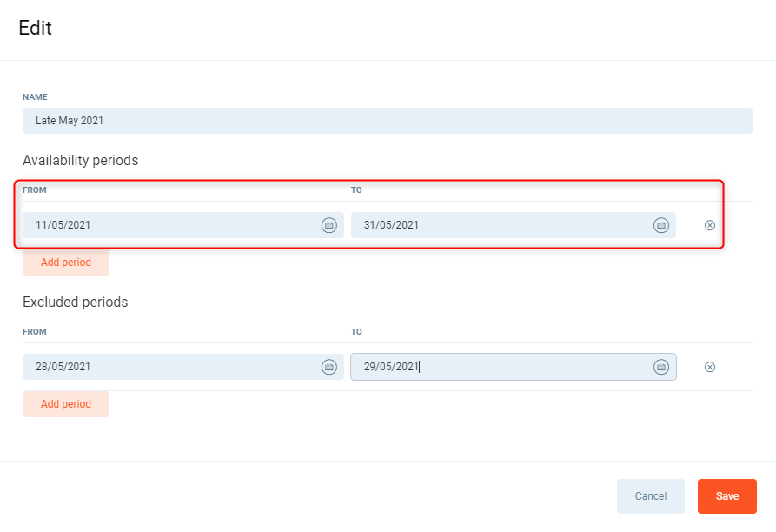Focus the availability To date 31/05/2021 field
The width and height of the screenshot is (776, 532).
tap(500, 225)
